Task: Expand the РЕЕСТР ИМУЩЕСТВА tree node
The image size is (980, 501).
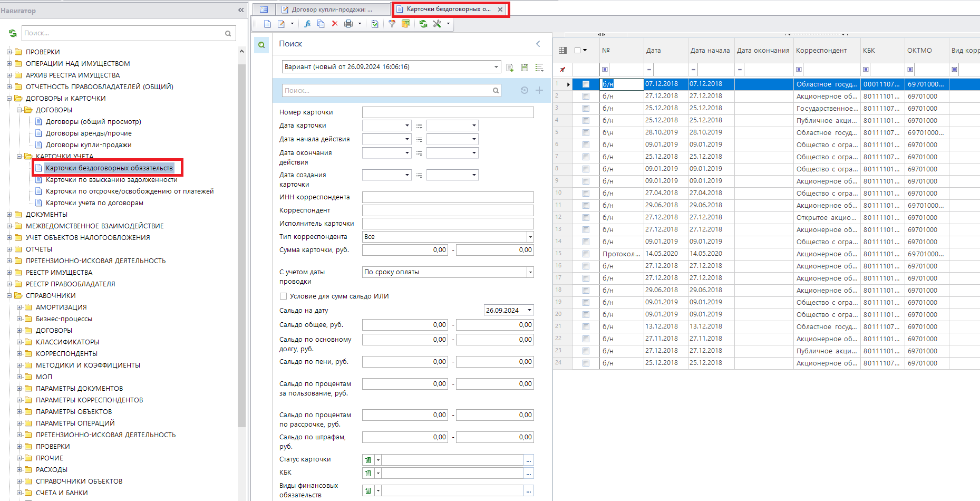Action: click(x=9, y=273)
